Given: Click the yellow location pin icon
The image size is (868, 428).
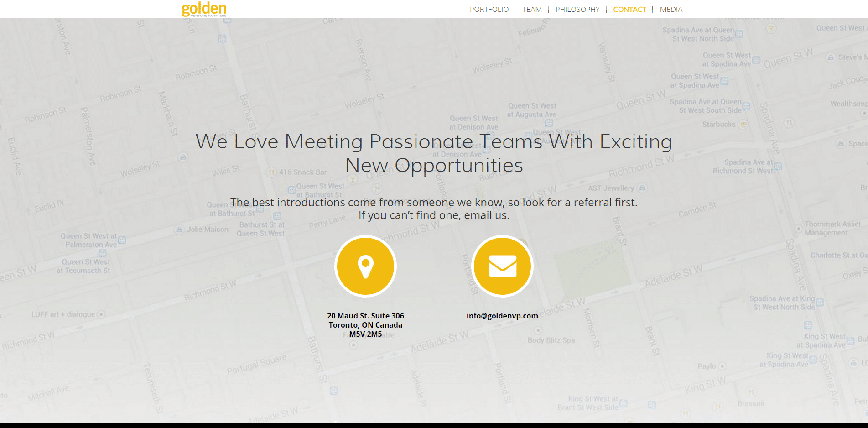Looking at the screenshot, I should [x=365, y=266].
